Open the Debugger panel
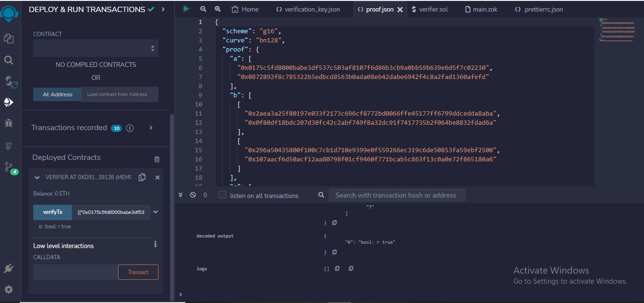The width and height of the screenshot is (644, 303). (x=10, y=123)
